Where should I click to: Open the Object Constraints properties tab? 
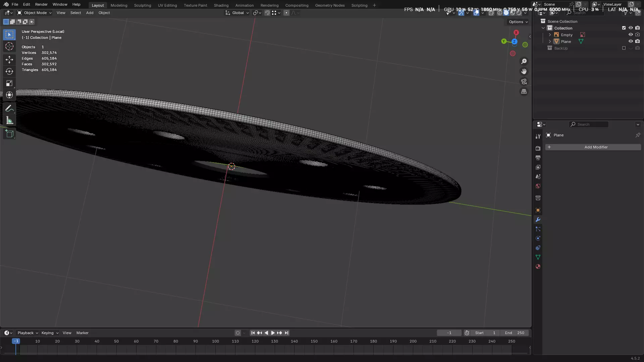pyautogui.click(x=538, y=248)
